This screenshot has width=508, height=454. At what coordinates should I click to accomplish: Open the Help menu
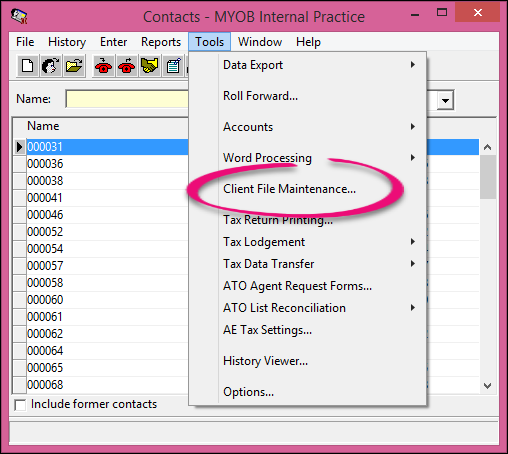coord(308,42)
